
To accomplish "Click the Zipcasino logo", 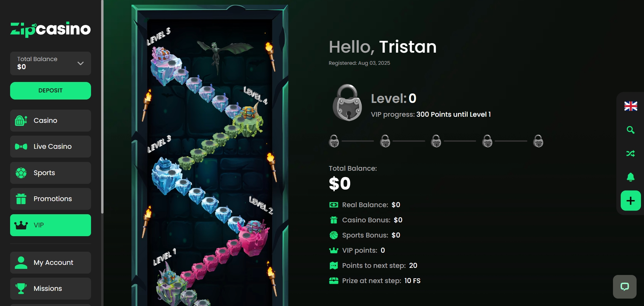I will point(51,29).
